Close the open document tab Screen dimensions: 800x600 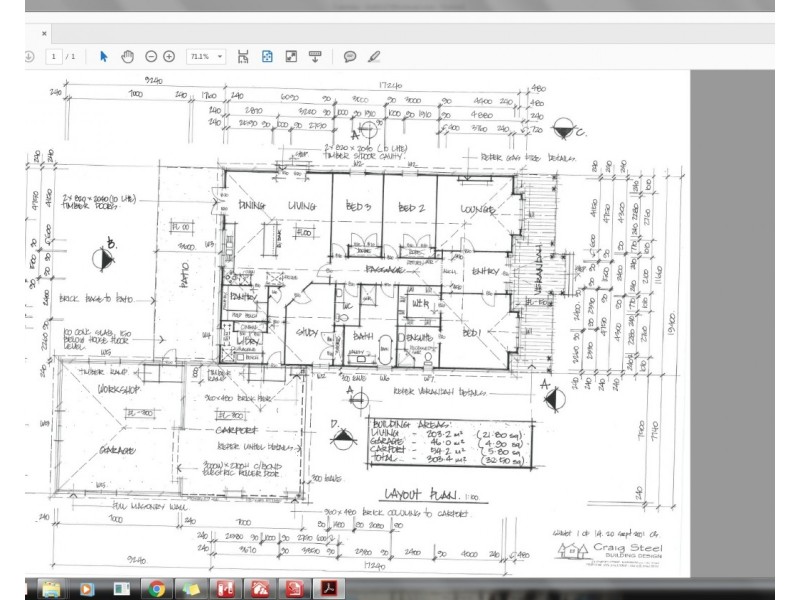point(44,33)
